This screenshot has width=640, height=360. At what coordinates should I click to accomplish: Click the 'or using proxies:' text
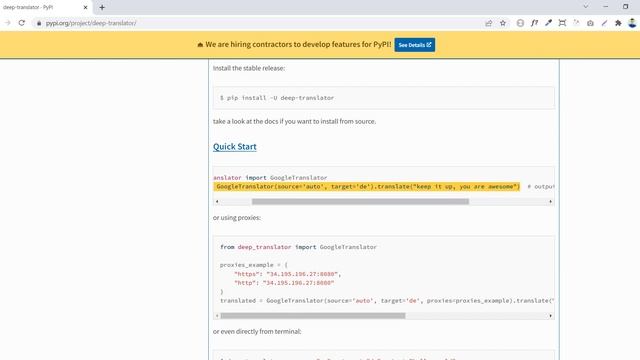tap(237, 218)
